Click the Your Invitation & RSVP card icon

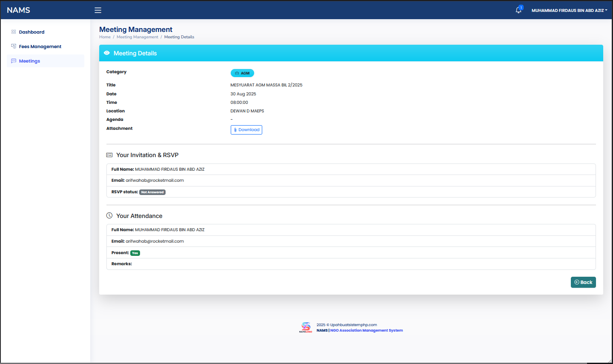coord(109,155)
